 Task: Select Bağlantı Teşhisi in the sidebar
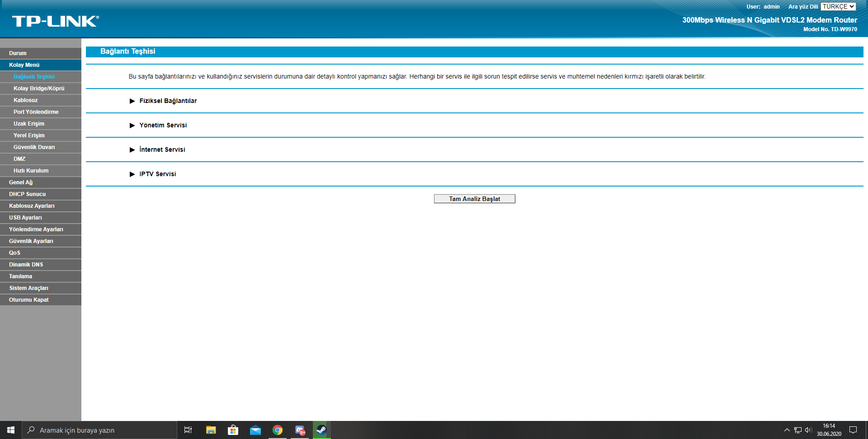41,77
